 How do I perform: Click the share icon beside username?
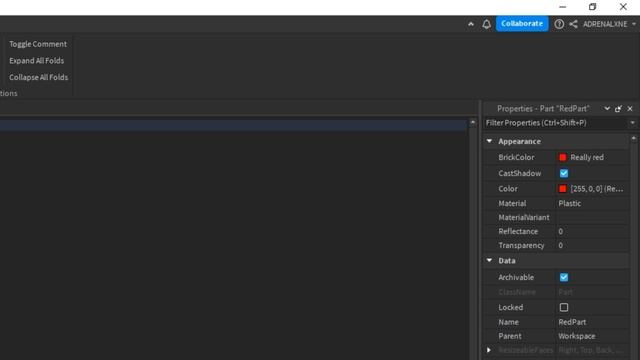(x=573, y=24)
